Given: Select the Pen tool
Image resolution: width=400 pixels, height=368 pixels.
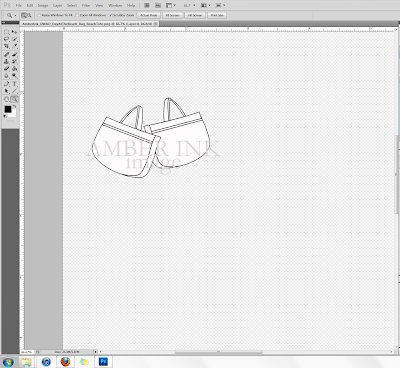Looking at the screenshot, I should pyautogui.click(x=6, y=84).
